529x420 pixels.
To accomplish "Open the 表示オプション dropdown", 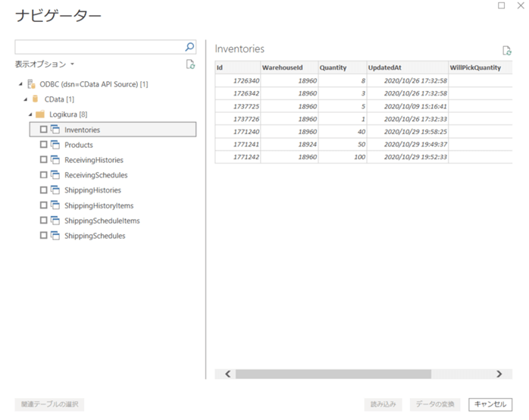I will point(45,64).
